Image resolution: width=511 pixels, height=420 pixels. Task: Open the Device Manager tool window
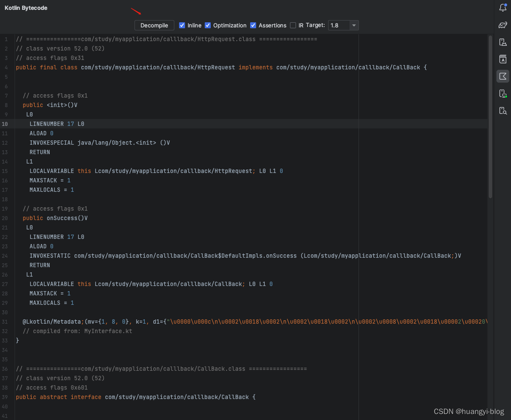tap(502, 42)
